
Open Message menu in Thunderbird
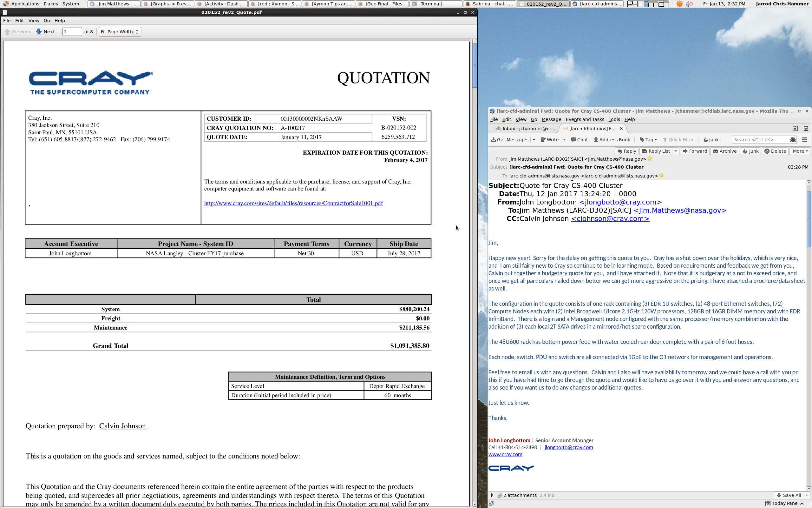(551, 119)
